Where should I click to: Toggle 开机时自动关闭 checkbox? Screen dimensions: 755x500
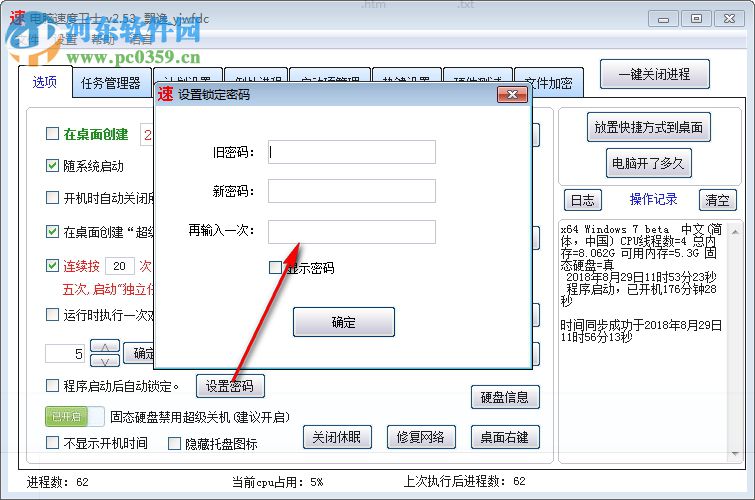click(x=52, y=197)
